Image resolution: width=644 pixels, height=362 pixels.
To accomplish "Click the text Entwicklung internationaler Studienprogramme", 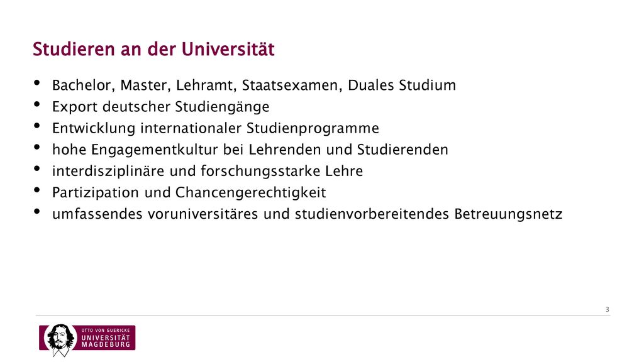I will click(215, 128).
